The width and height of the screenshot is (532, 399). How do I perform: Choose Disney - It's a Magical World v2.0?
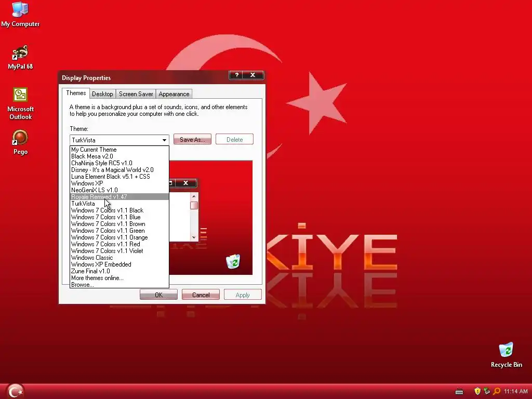119,170
